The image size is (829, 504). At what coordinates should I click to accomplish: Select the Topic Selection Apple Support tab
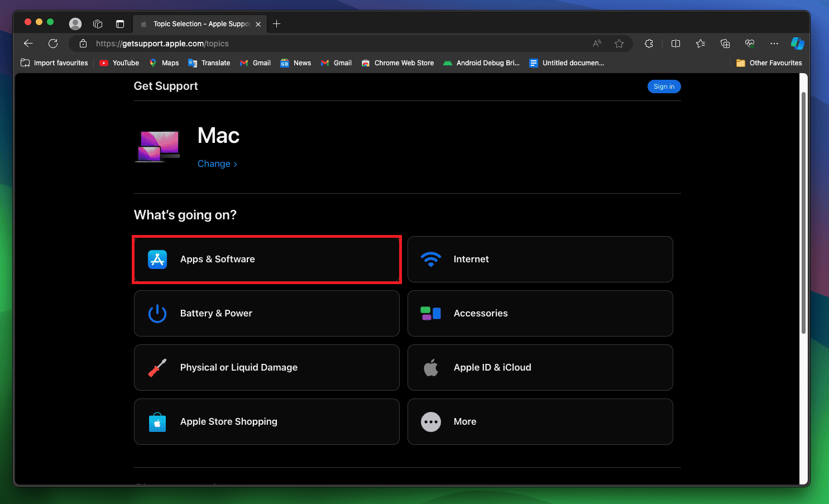[200, 24]
